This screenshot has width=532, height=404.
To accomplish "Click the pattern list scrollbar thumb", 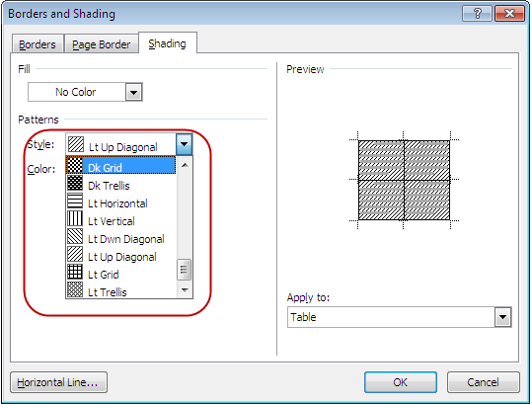I will click(185, 270).
